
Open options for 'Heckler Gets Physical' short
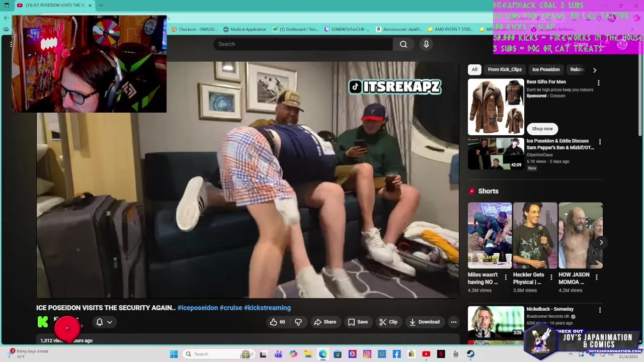(x=551, y=277)
